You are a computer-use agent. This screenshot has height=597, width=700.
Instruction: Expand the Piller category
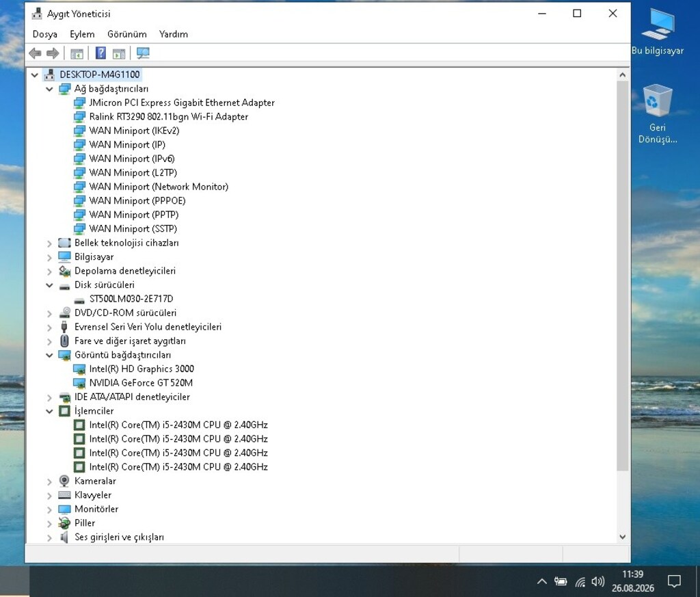(x=49, y=523)
